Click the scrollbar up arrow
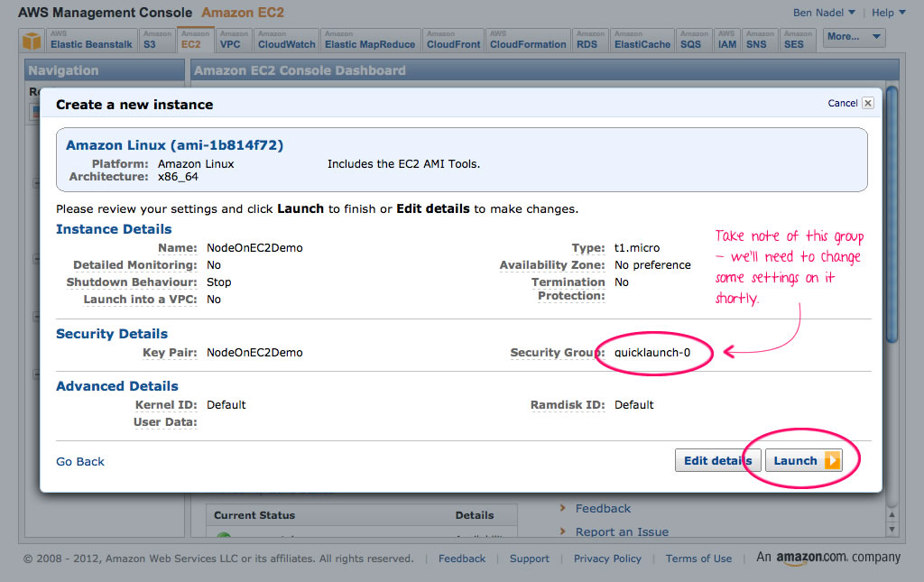The width and height of the screenshot is (924, 582). point(892,515)
